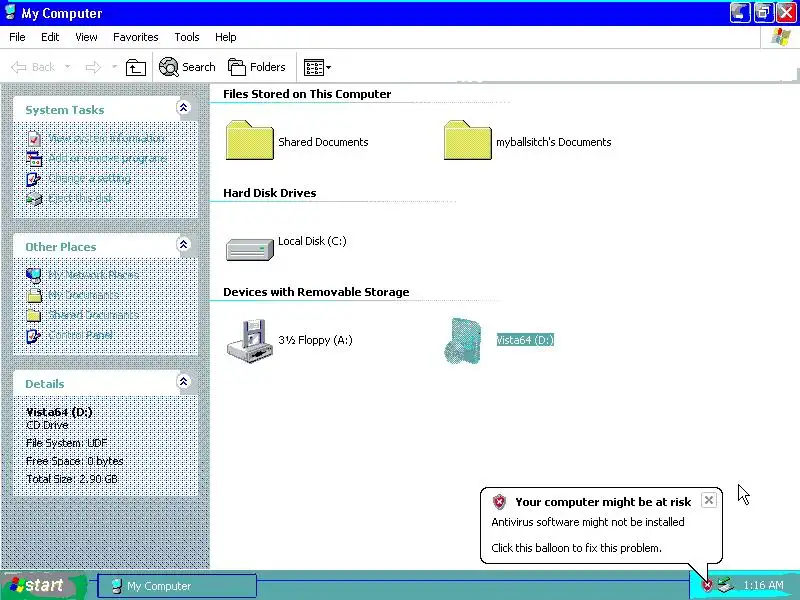Click the Eject this disk icon
Screen dimensions: 800x600
(x=34, y=199)
